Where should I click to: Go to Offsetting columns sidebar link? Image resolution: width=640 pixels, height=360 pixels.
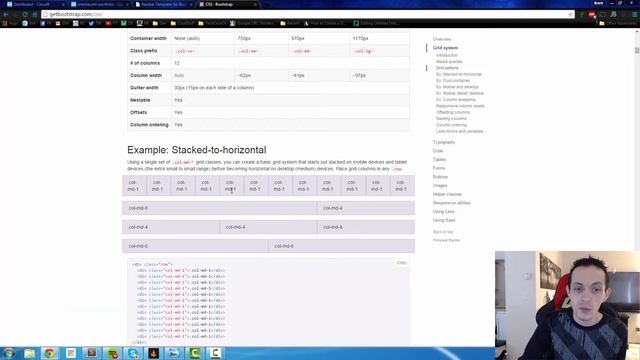point(453,112)
